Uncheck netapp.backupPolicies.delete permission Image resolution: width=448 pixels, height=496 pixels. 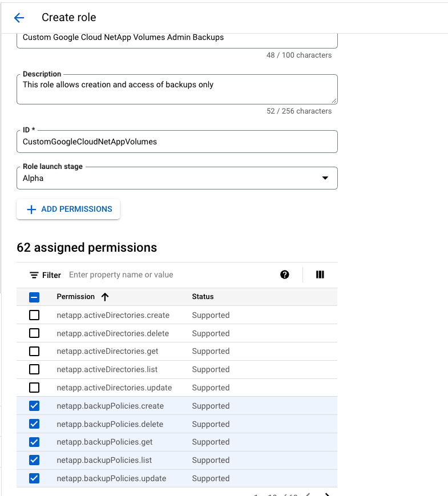tap(34, 424)
